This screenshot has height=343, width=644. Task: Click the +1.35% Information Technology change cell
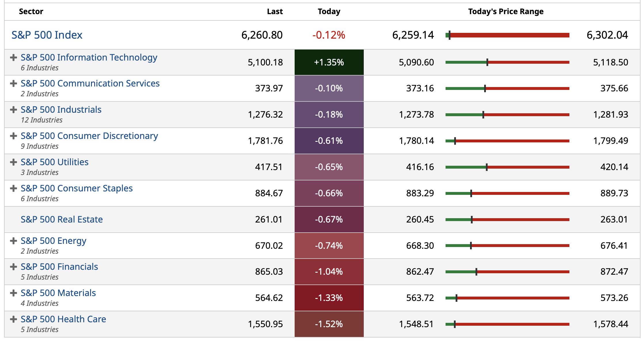point(329,63)
